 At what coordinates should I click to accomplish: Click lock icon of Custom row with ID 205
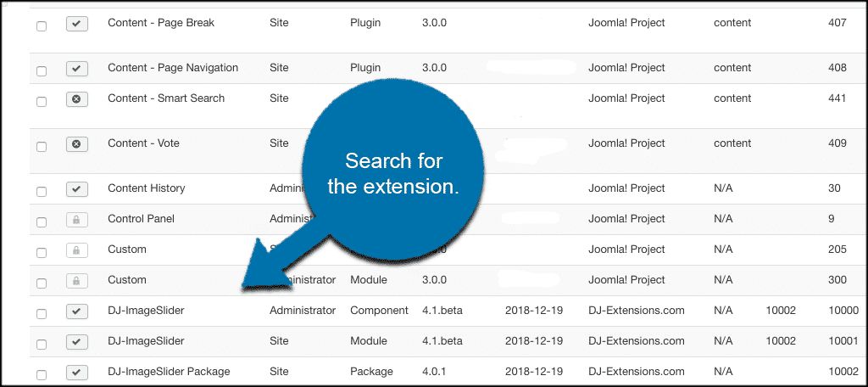[x=77, y=250]
